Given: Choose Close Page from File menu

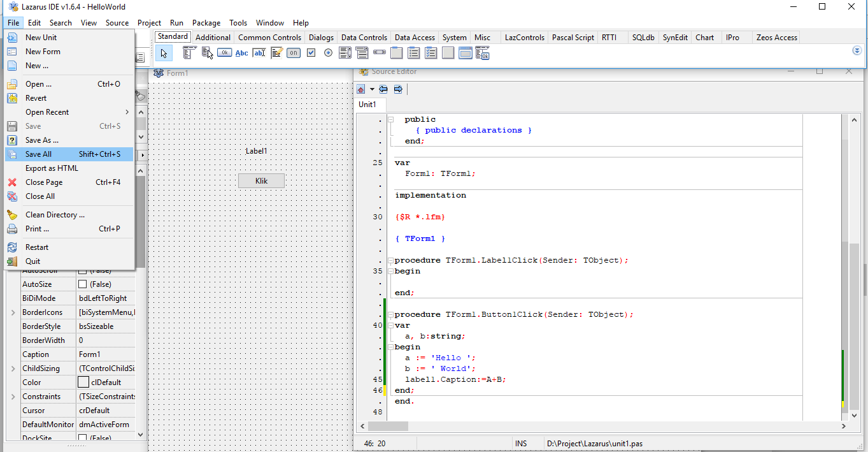Looking at the screenshot, I should [x=69, y=182].
